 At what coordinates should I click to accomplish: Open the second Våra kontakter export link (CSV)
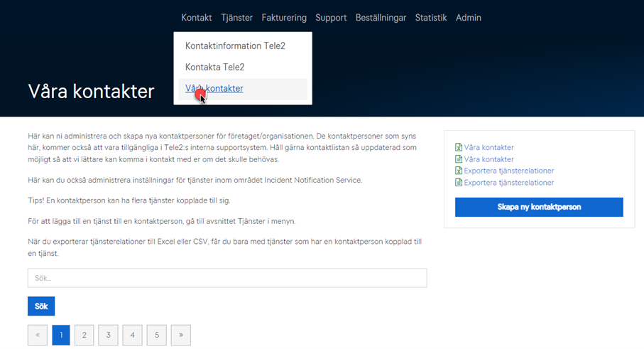[x=489, y=159]
